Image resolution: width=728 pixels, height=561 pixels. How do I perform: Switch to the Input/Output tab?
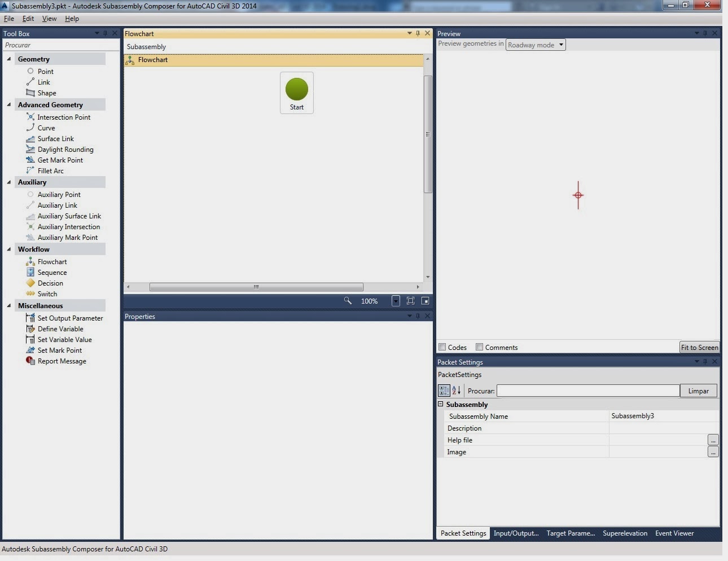[516, 533]
